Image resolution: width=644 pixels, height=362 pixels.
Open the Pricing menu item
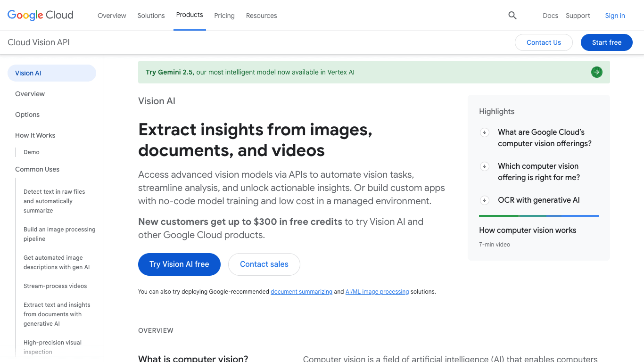coord(224,16)
